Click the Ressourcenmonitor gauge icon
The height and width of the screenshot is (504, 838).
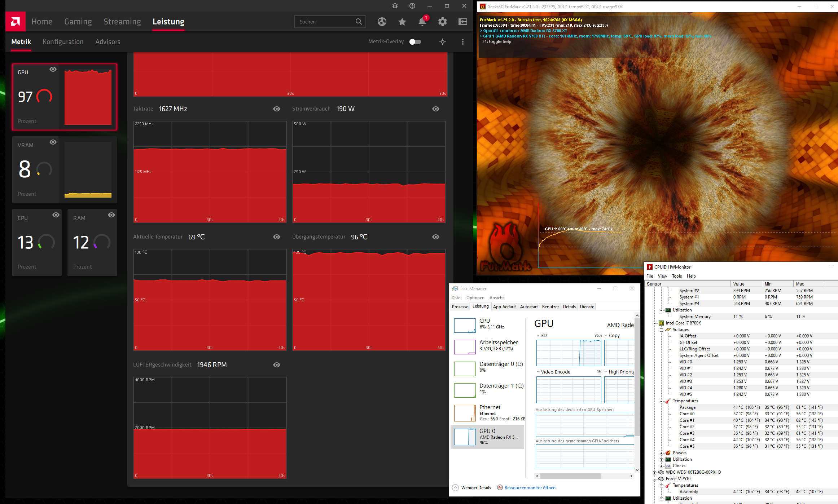500,488
